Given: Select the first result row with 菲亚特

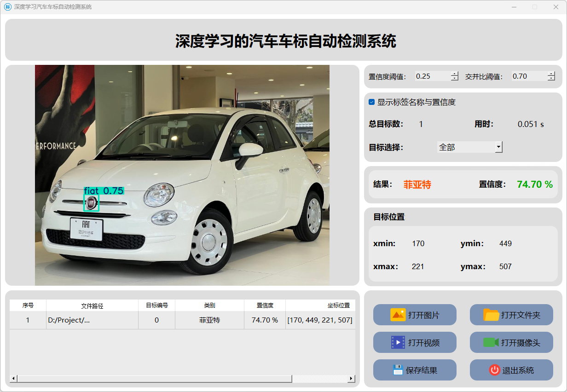Looking at the screenshot, I should coord(209,320).
